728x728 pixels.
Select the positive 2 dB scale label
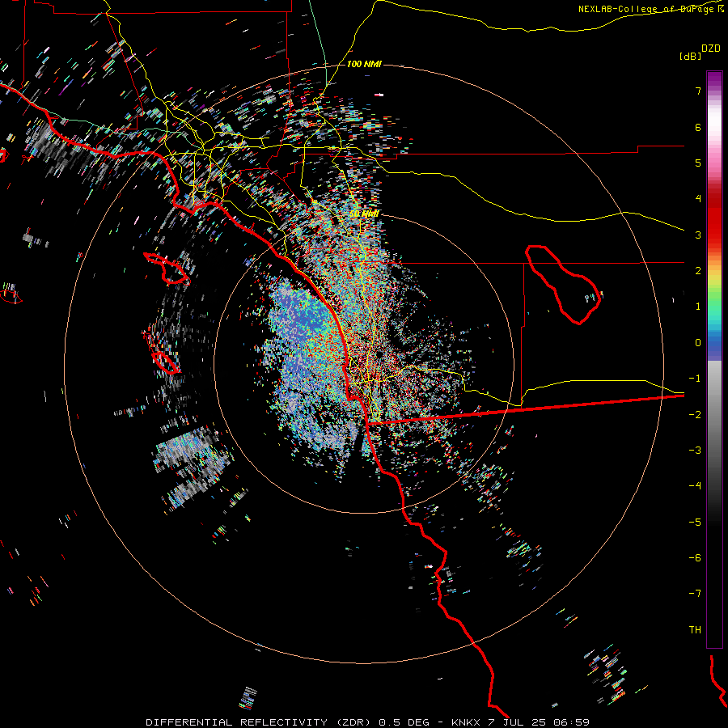(698, 271)
